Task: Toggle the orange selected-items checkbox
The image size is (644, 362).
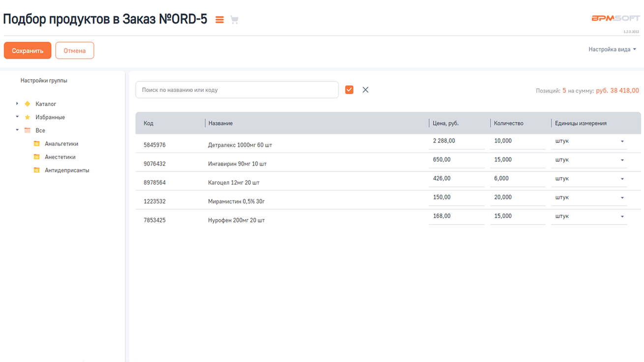Action: coord(349,90)
